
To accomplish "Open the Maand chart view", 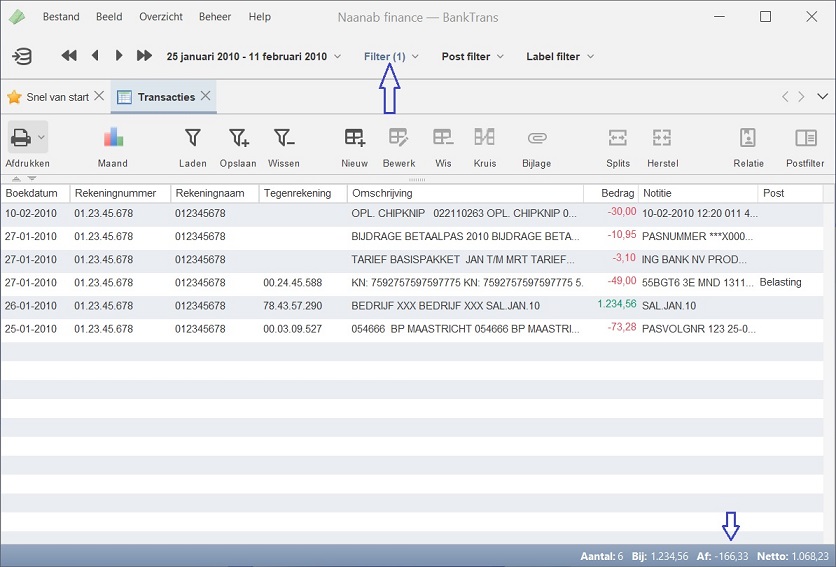I will (x=113, y=138).
